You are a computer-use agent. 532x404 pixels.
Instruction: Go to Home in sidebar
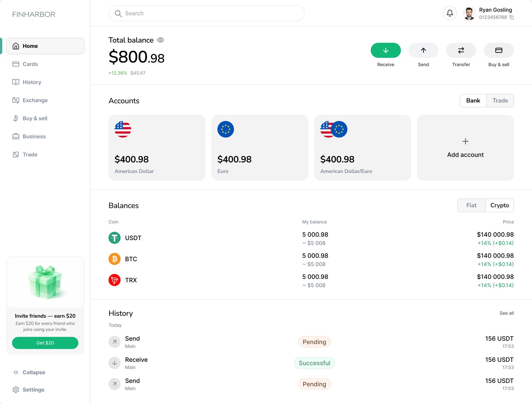tap(45, 46)
